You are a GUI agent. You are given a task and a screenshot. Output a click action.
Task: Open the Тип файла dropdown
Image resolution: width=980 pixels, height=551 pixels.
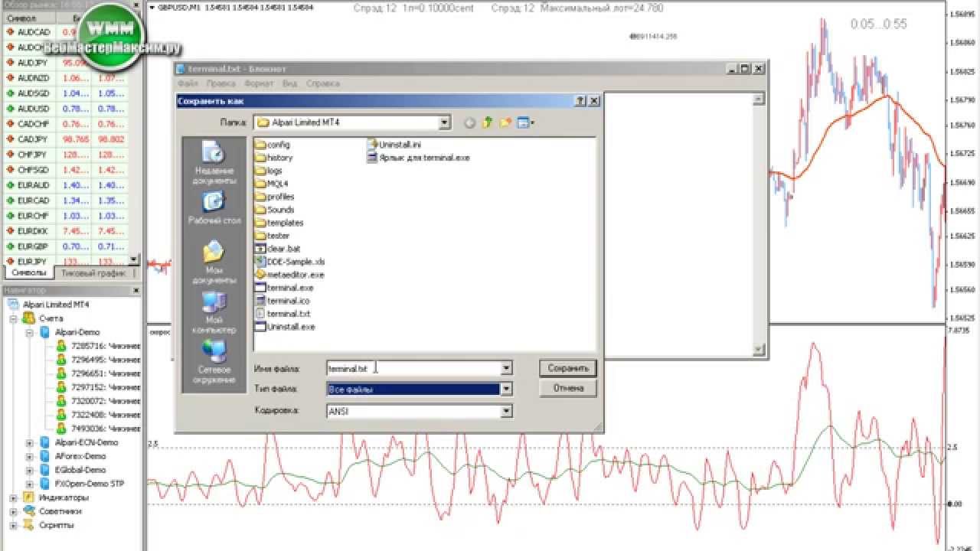click(506, 389)
